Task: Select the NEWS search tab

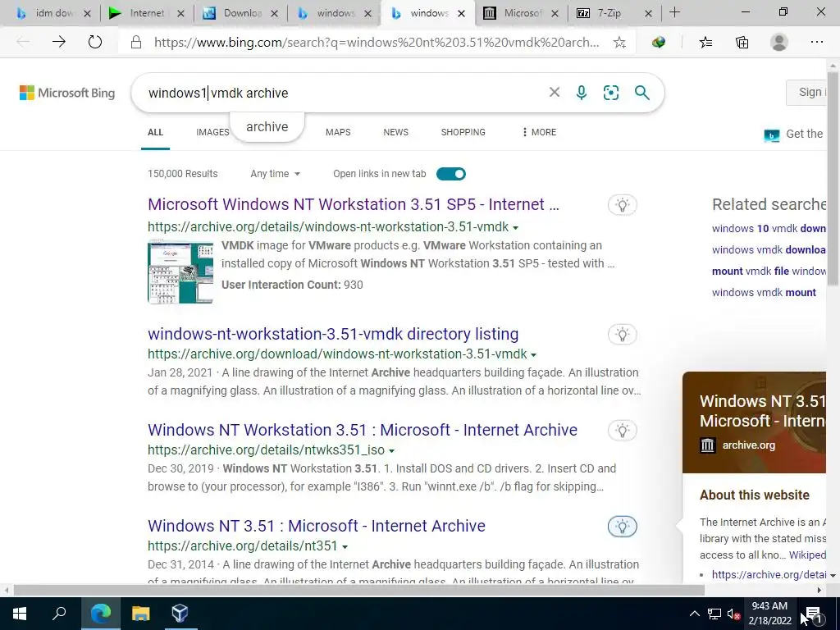Action: point(396,132)
